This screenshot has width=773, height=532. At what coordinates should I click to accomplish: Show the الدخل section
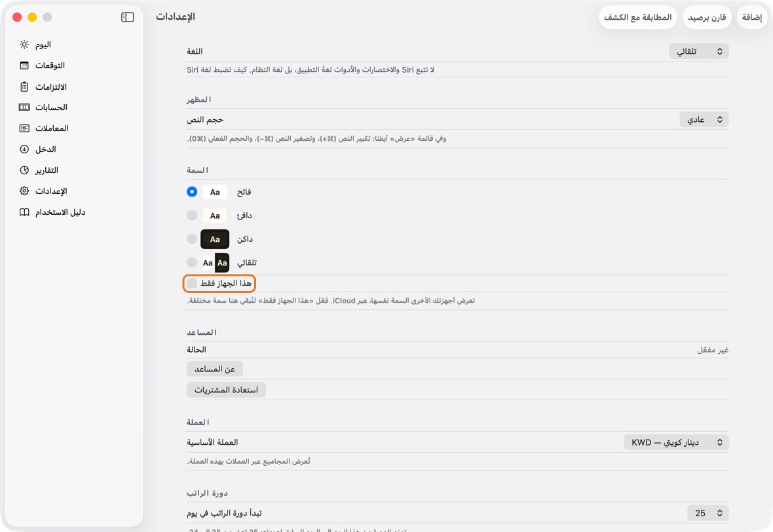[x=74, y=149]
